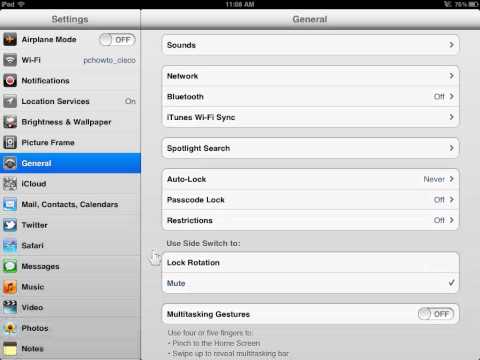Tap the Music icon
Screen dimensions: 480x360
pos(10,287)
